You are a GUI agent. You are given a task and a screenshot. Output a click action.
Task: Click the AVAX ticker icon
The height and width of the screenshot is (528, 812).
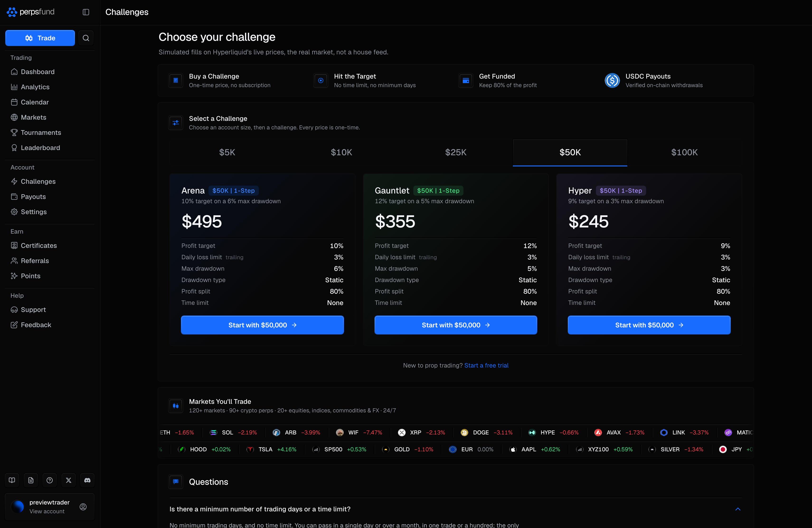click(x=598, y=433)
